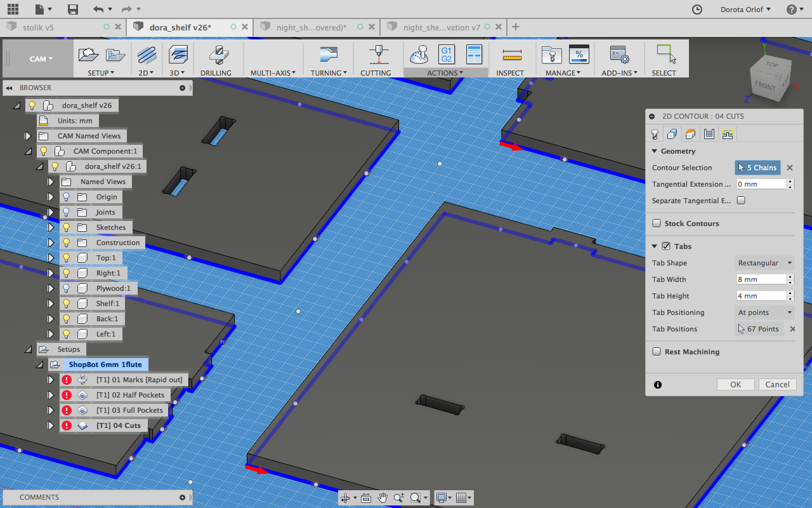Toggle visibility lightbulb for Top:1

click(x=67, y=258)
